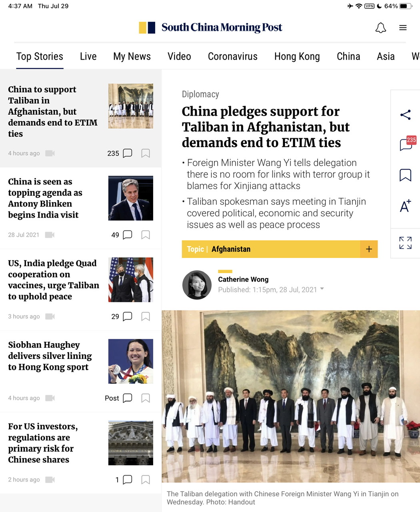This screenshot has width=420, height=512.
Task: Switch to the Hong Kong tab
Action: click(x=297, y=56)
